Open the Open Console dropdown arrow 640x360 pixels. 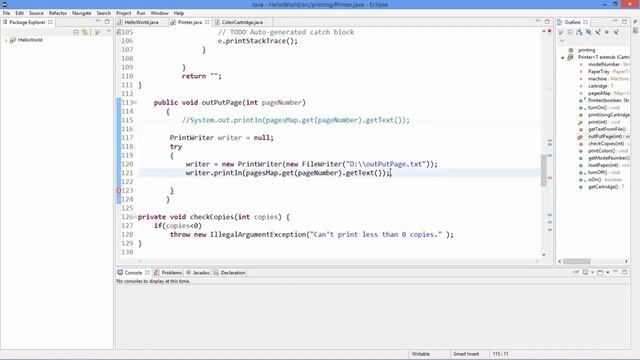(x=608, y=273)
